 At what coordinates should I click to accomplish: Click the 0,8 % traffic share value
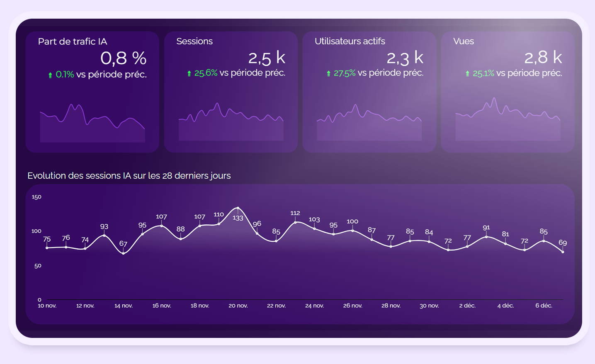pyautogui.click(x=123, y=58)
